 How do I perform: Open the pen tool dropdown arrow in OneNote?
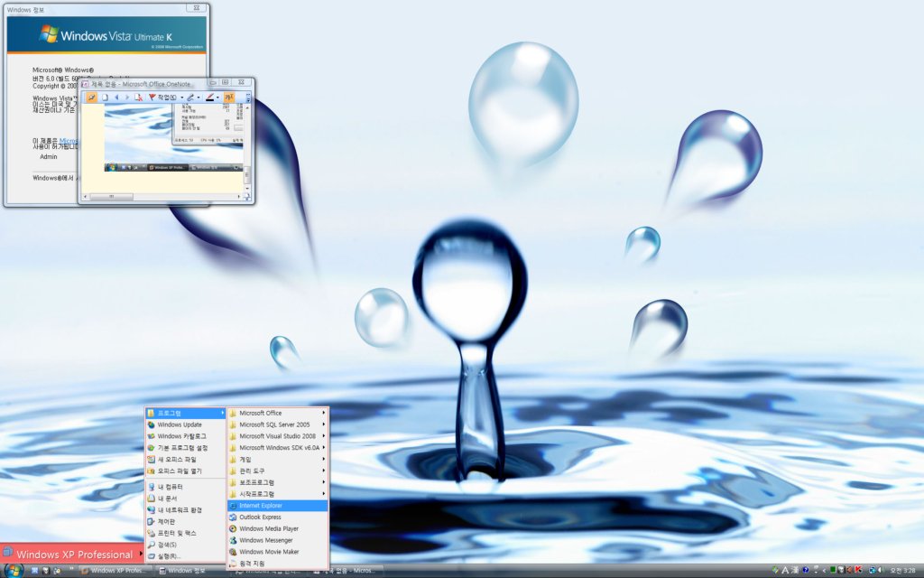coord(198,98)
